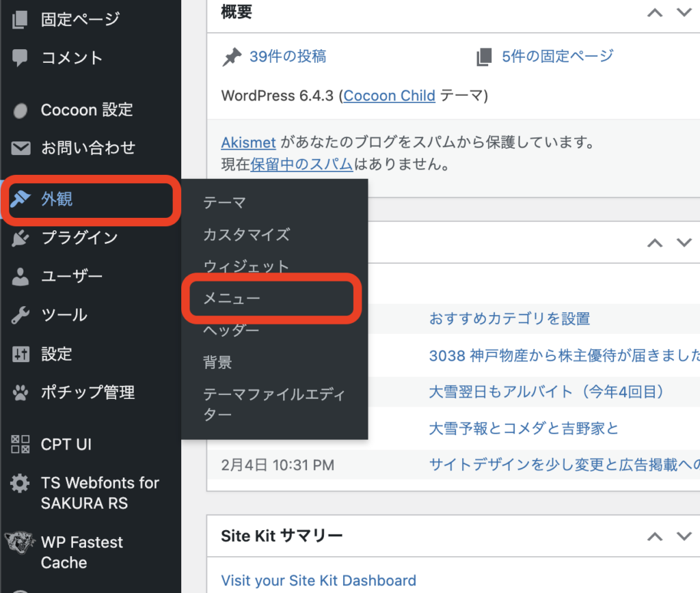Open the 保留中のスパム link
The width and height of the screenshot is (700, 593).
[x=301, y=165]
